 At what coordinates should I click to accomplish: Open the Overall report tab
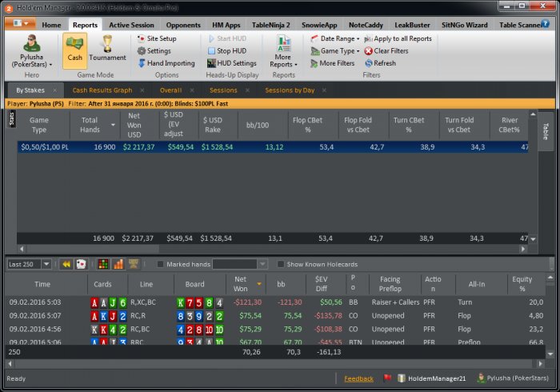pyautogui.click(x=170, y=90)
